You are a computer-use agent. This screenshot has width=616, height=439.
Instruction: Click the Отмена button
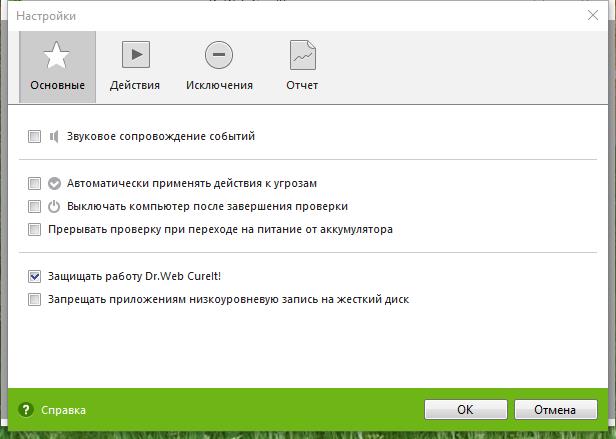[556, 410]
